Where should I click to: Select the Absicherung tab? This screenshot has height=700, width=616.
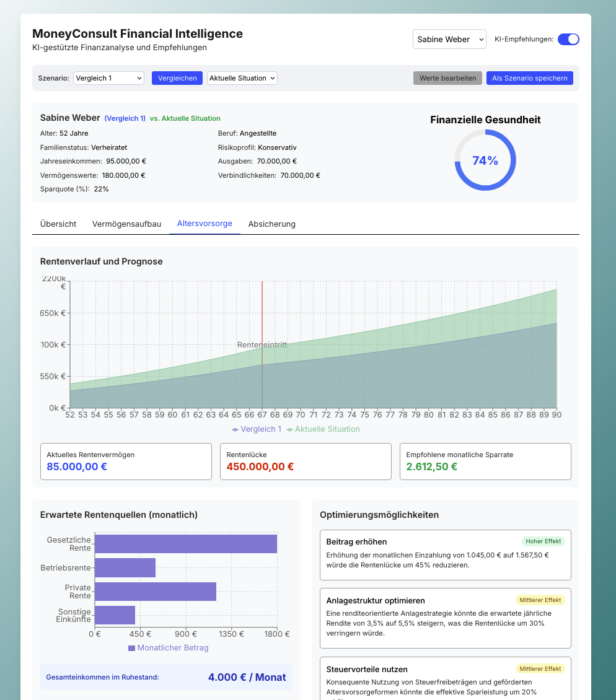(x=271, y=224)
